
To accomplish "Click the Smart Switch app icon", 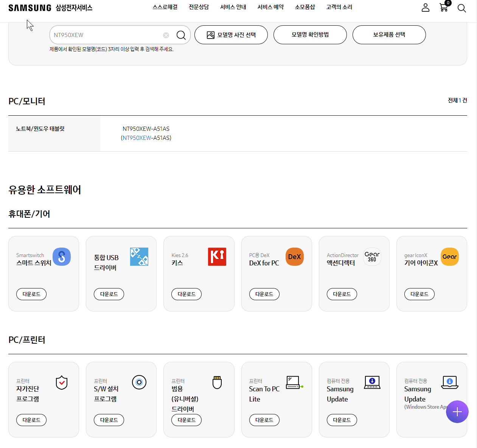I will pos(62,257).
